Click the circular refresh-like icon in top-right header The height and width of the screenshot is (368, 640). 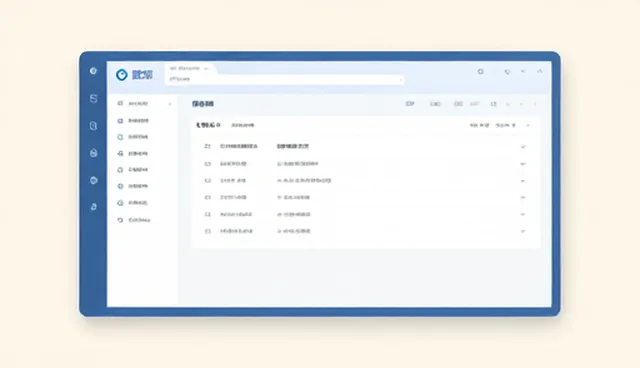[x=507, y=72]
